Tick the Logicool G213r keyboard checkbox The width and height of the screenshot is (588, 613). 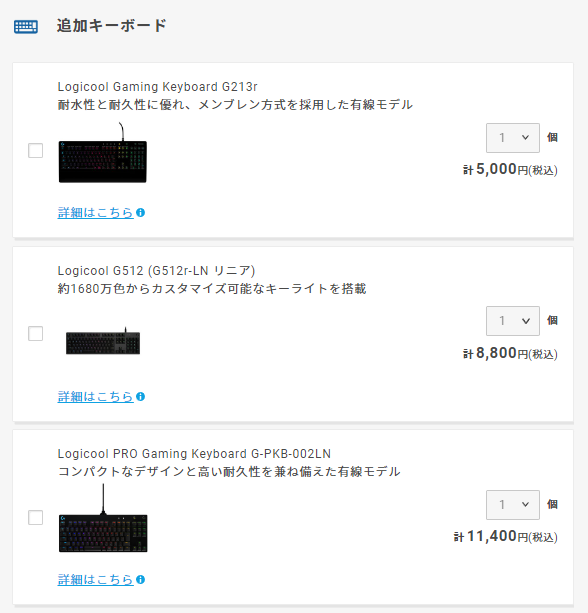36,151
